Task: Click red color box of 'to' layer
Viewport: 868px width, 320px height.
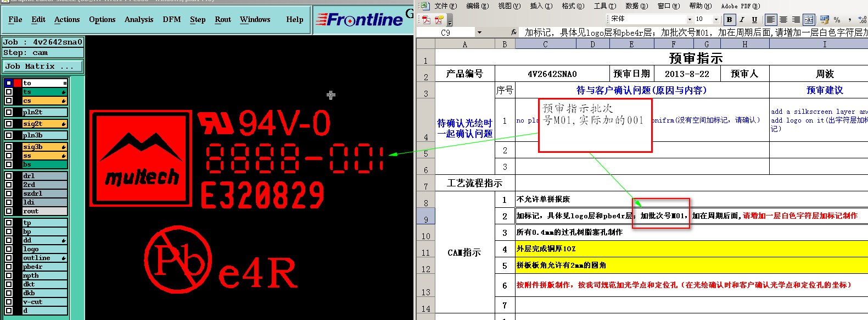Action: (17, 83)
